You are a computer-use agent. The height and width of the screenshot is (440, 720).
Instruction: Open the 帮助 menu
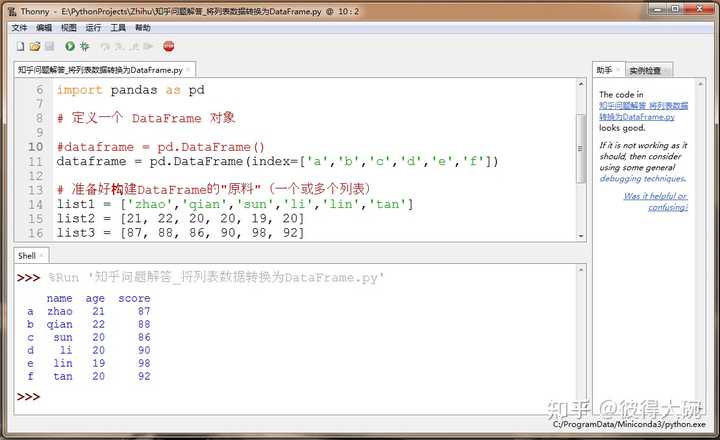(x=143, y=28)
